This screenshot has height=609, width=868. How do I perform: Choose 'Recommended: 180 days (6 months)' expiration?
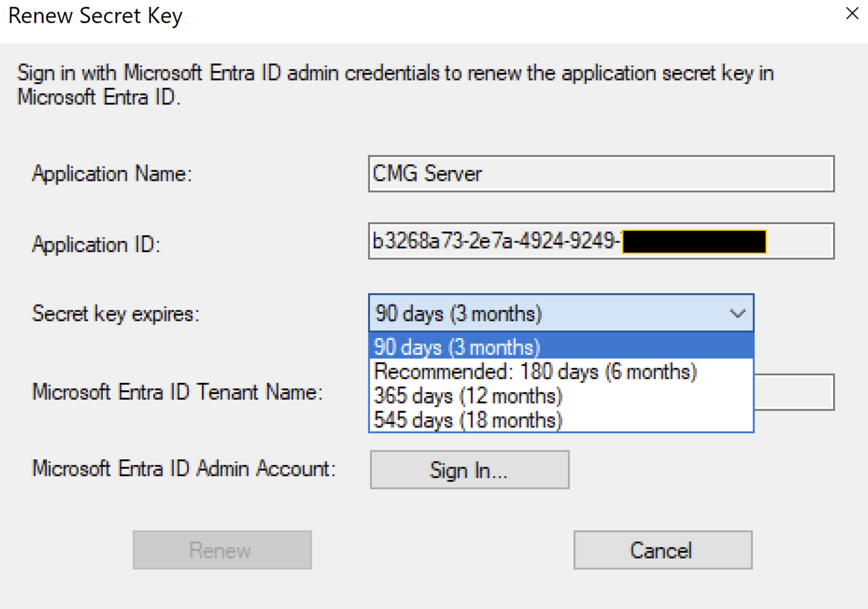point(534,371)
